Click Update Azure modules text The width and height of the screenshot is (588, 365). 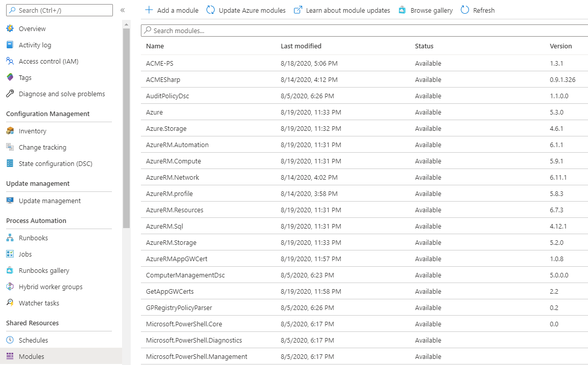pyautogui.click(x=252, y=10)
